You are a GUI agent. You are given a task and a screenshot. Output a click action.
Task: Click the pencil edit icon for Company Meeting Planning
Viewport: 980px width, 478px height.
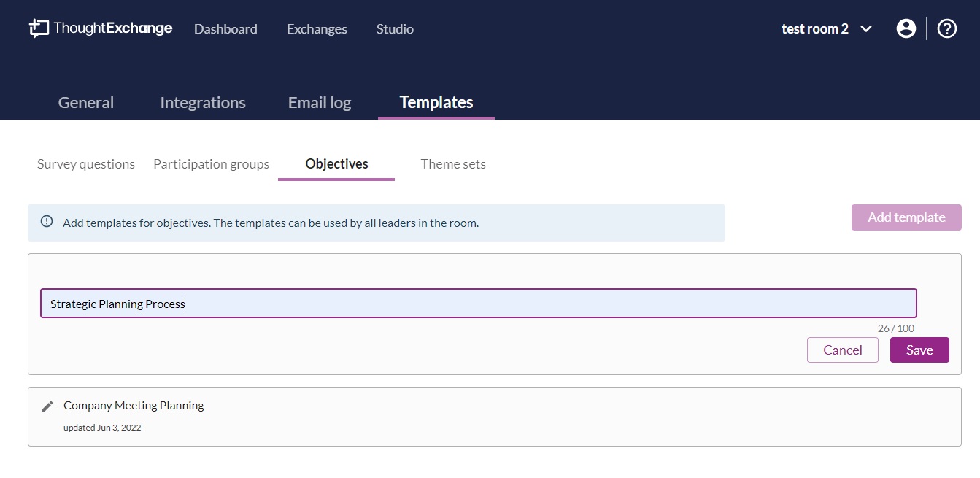click(47, 406)
